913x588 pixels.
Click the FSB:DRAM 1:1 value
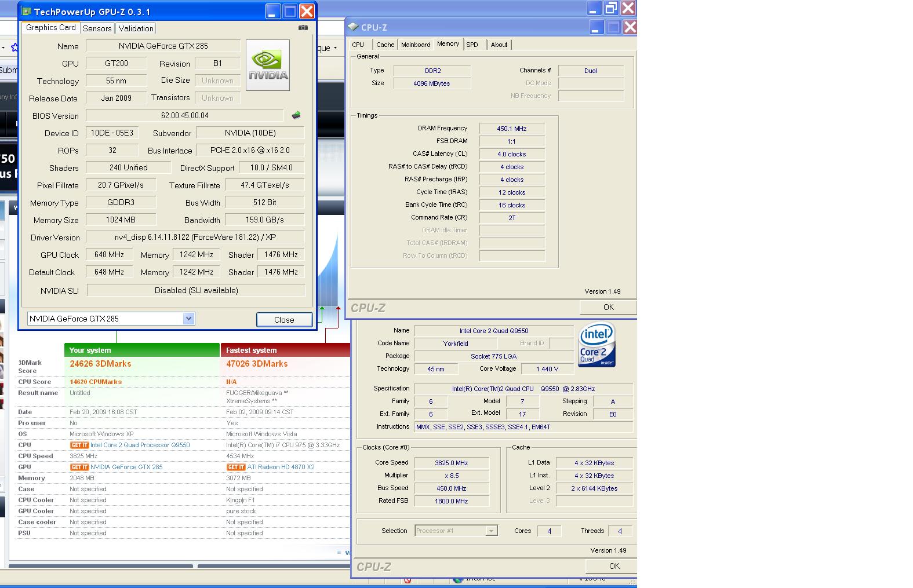(512, 141)
